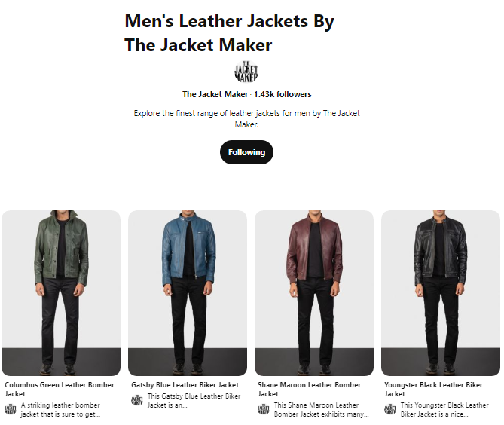Click The Jacket Maker logo avatar under the title

(x=246, y=72)
